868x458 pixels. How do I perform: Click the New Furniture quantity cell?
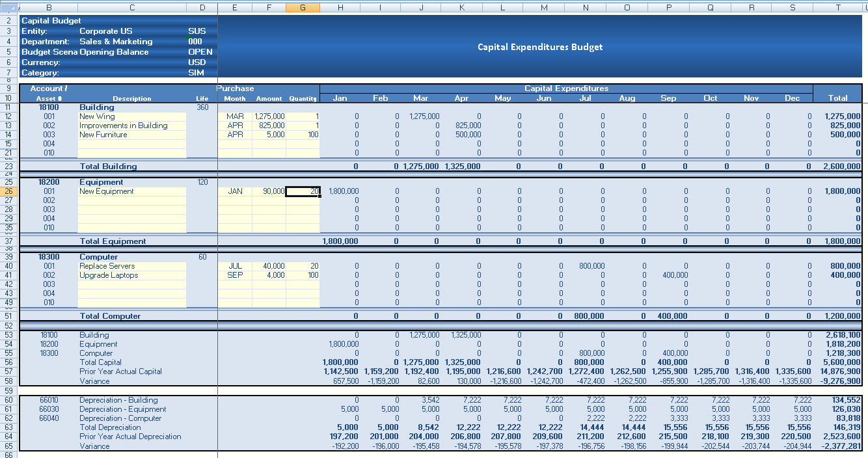click(303, 135)
